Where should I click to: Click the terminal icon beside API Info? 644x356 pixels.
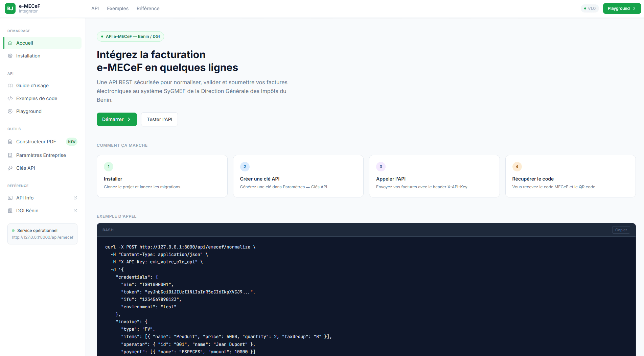tap(10, 198)
